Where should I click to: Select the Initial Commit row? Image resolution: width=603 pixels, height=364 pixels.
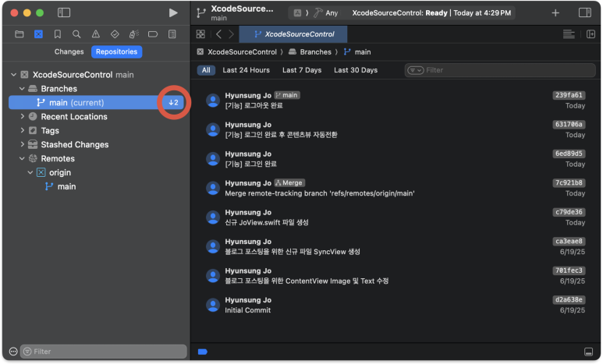(x=395, y=305)
